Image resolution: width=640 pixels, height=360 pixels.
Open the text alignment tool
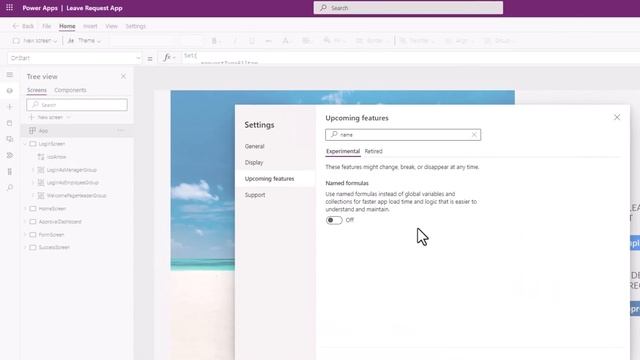tap(306, 41)
